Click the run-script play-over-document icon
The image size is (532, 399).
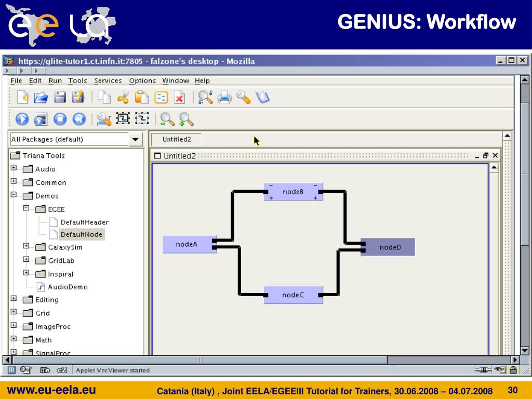click(41, 119)
